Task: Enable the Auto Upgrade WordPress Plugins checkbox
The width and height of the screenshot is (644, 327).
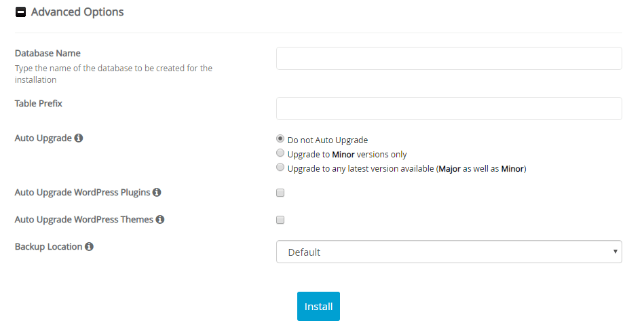Action: (x=280, y=193)
